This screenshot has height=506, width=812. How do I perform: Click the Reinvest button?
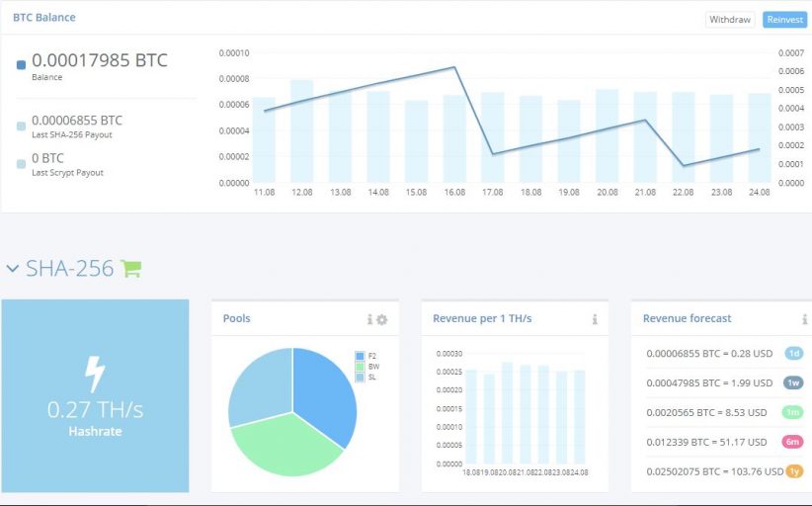tap(784, 20)
